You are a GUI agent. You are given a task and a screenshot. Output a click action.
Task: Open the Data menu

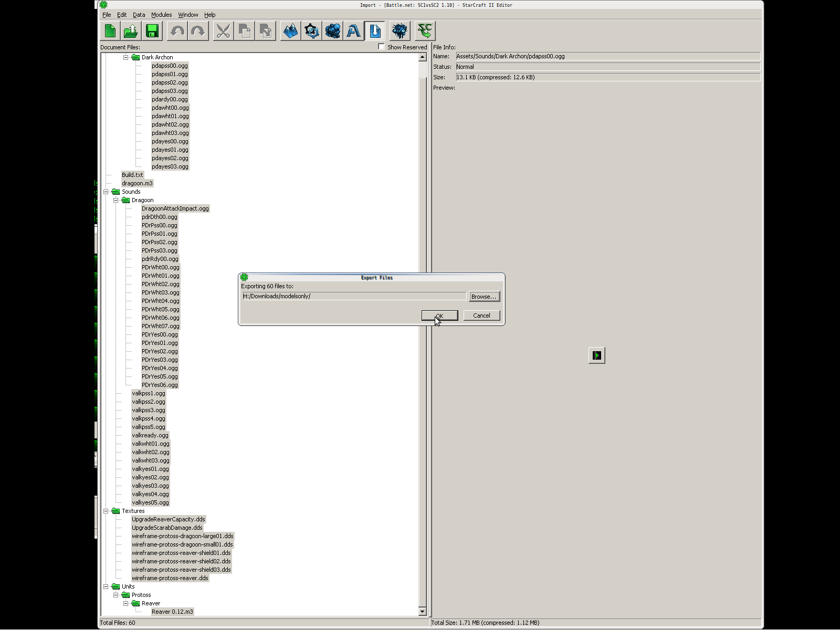(139, 15)
